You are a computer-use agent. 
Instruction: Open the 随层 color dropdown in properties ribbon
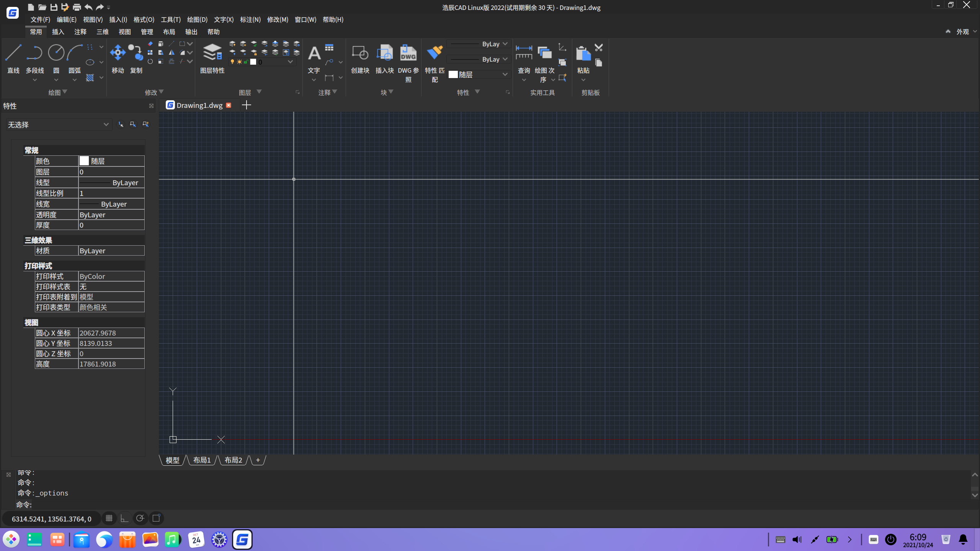505,75
